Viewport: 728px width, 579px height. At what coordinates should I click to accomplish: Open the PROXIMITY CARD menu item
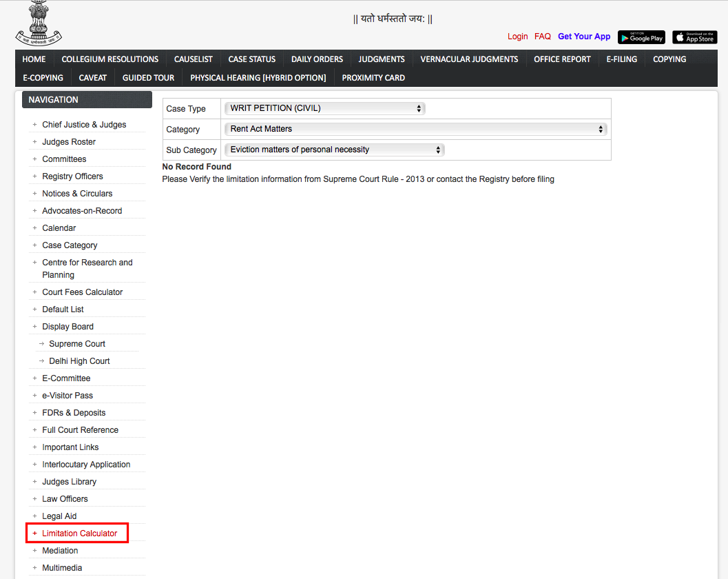[373, 78]
